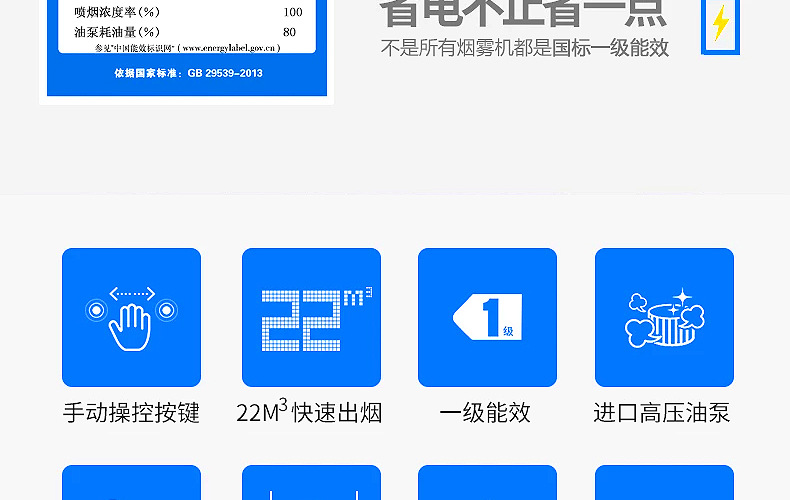Click the caption 进口高压油泵
Screen dimensions: 790x500
[x=662, y=413]
